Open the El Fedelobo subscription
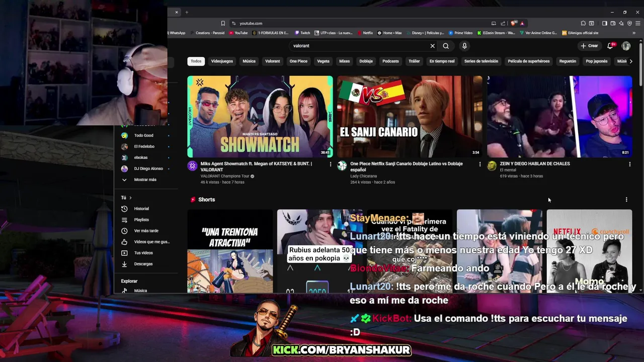Viewport: 644px width, 362px height. click(x=144, y=146)
